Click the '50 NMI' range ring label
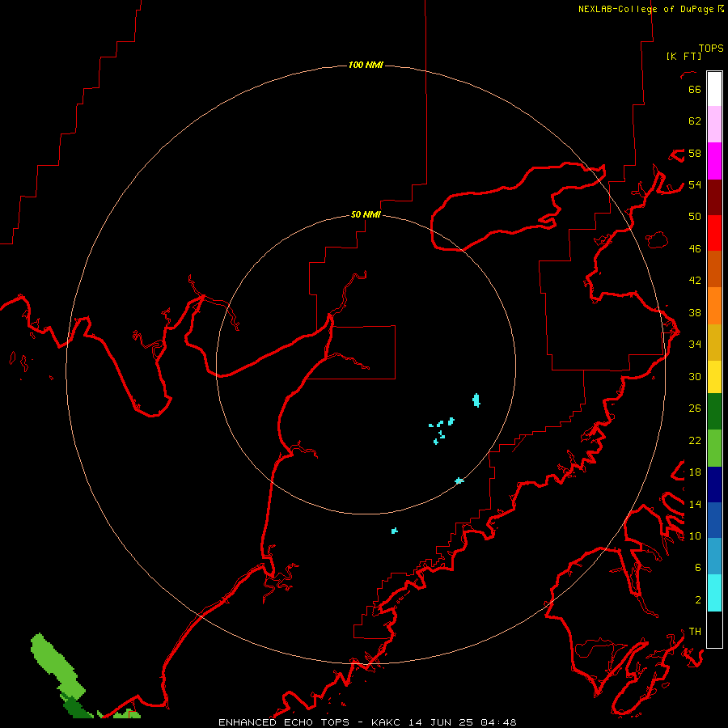The height and width of the screenshot is (728, 728). (x=366, y=214)
